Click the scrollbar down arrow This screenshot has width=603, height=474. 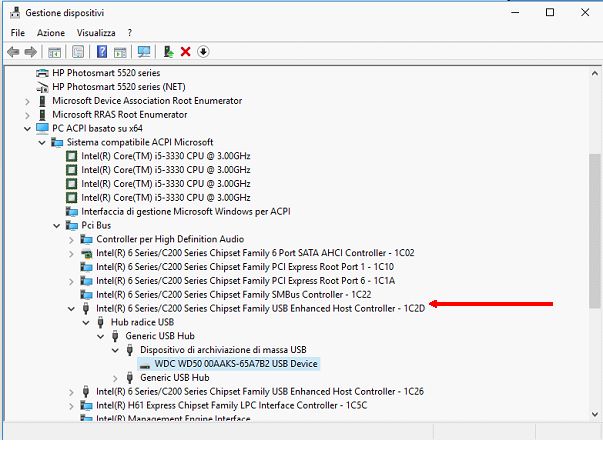pos(595,414)
